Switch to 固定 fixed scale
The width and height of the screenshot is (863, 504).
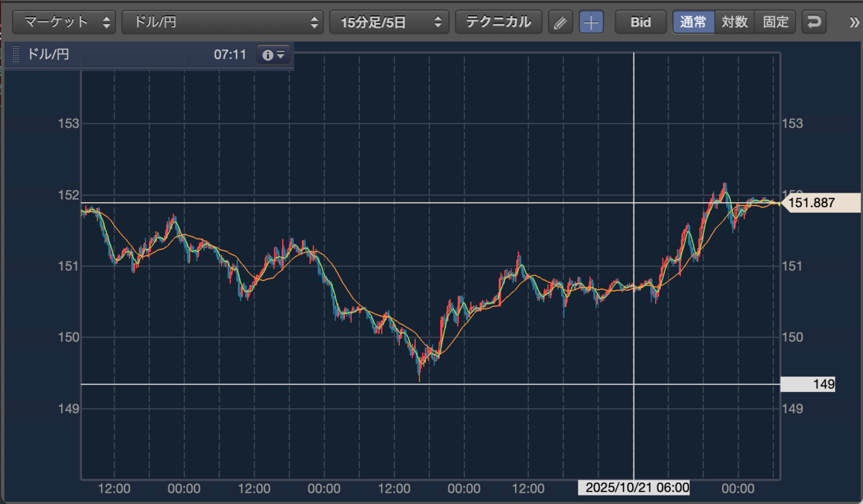[x=775, y=22]
